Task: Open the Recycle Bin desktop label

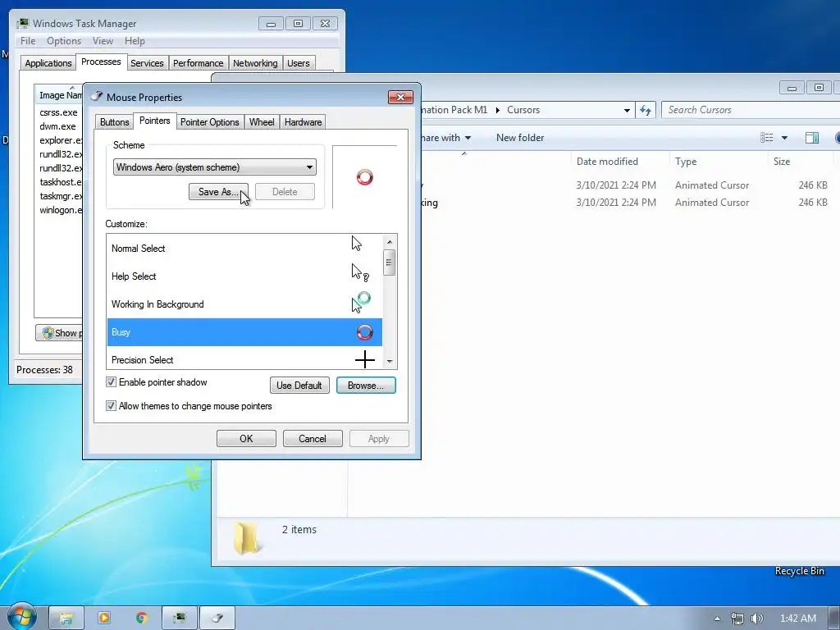Action: [799, 571]
